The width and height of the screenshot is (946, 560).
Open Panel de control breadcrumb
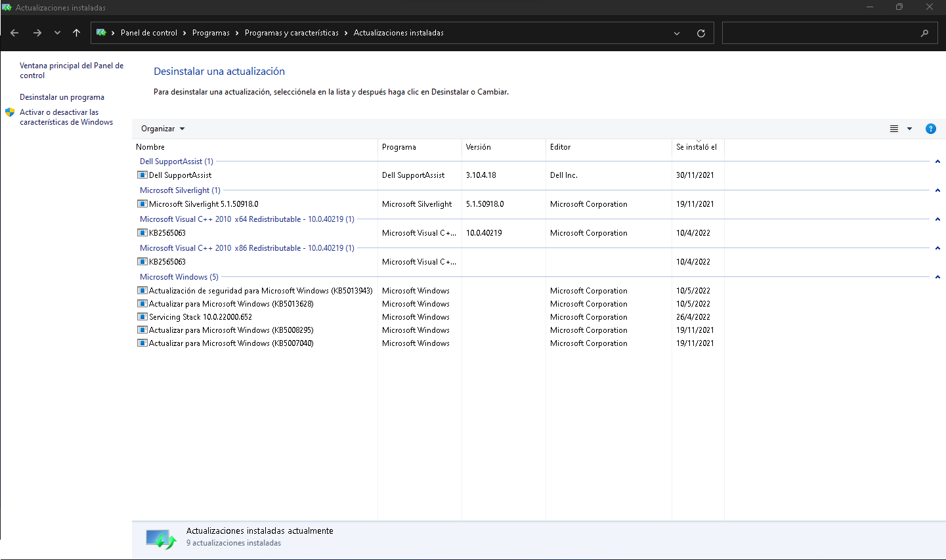click(149, 33)
